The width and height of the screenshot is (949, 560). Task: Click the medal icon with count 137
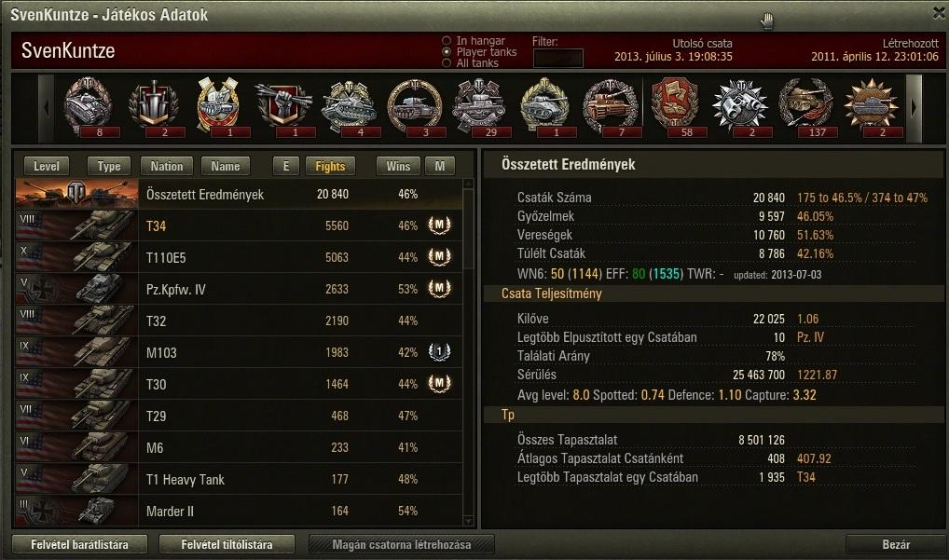pos(805,106)
